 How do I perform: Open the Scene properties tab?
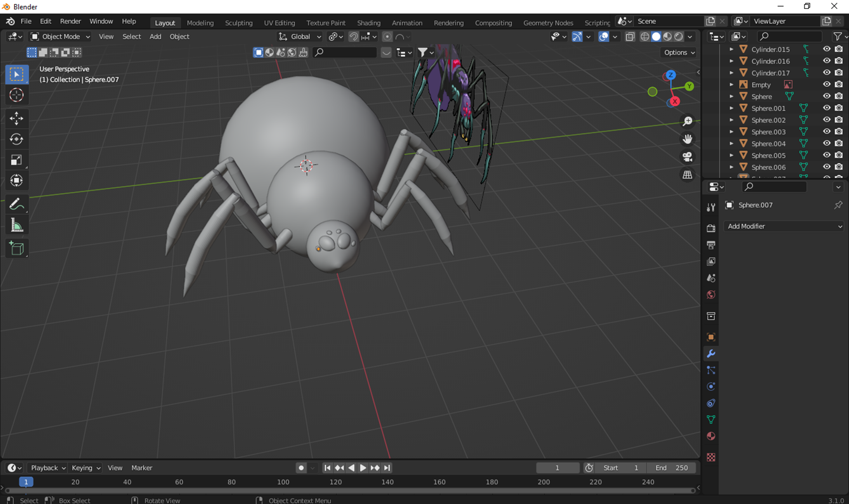click(x=711, y=278)
